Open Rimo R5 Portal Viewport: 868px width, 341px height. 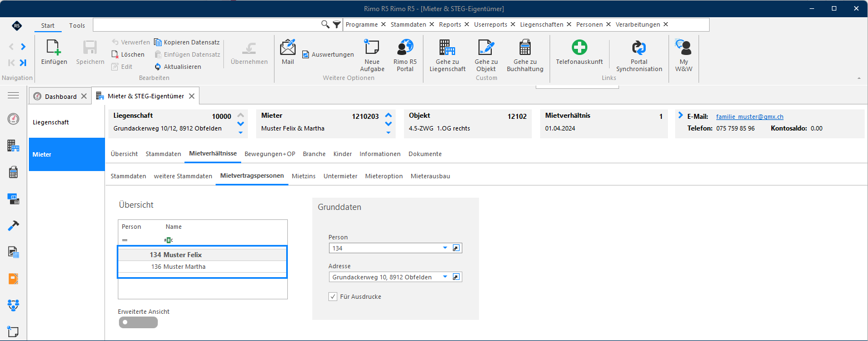[x=405, y=56]
